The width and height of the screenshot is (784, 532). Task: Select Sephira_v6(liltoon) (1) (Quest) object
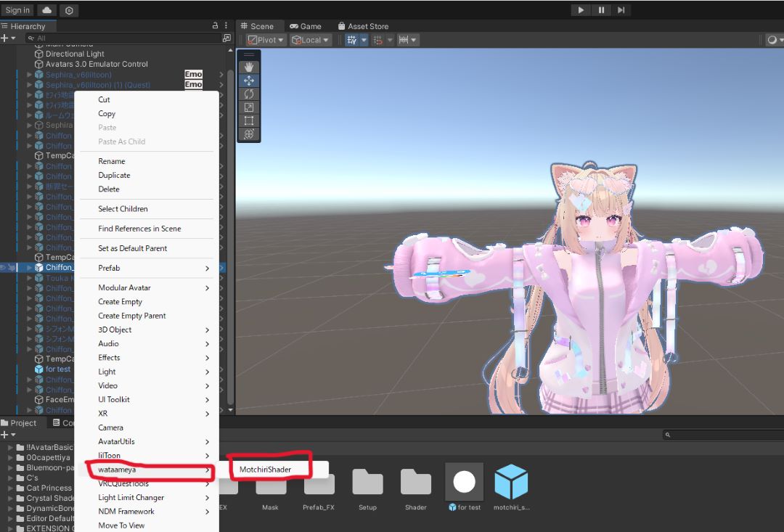point(97,85)
